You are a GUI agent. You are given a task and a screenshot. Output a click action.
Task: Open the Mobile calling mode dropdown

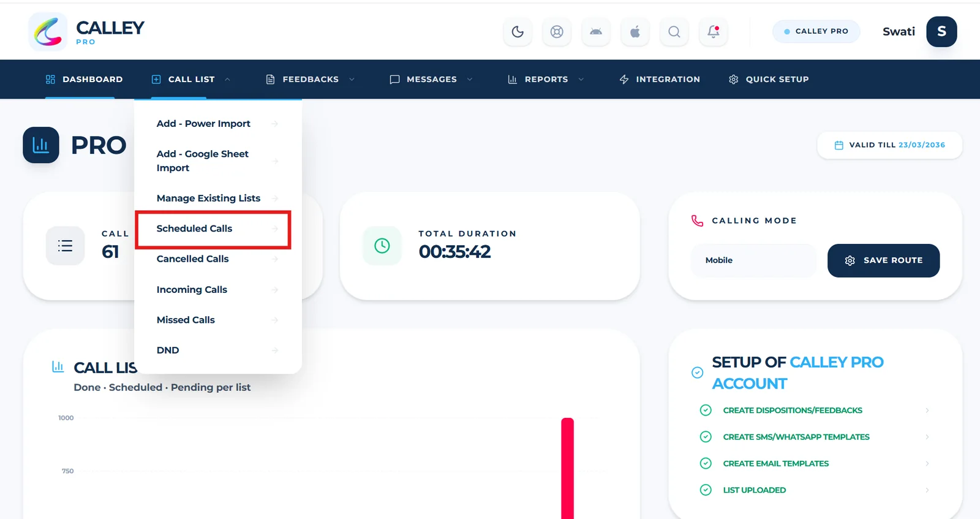pos(753,260)
